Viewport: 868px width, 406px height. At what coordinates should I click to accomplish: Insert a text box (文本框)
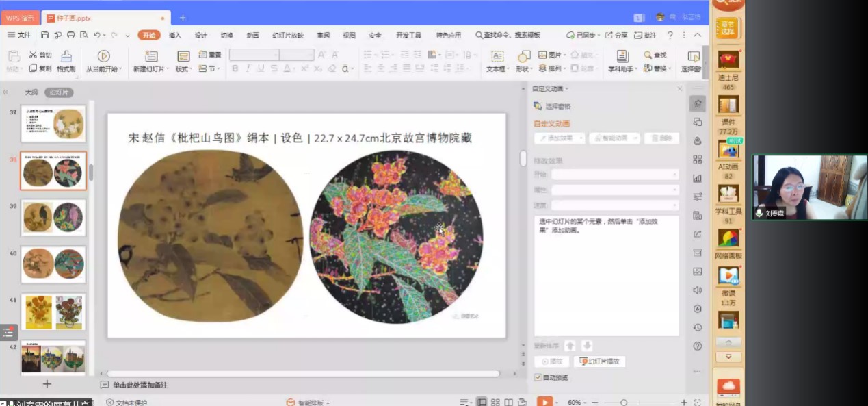click(x=497, y=57)
